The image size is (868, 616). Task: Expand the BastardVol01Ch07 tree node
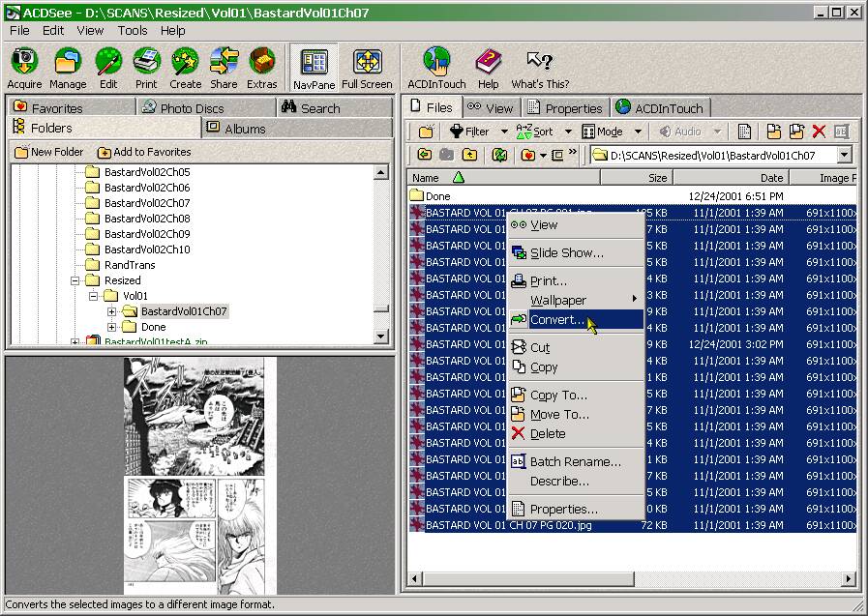pos(111,311)
